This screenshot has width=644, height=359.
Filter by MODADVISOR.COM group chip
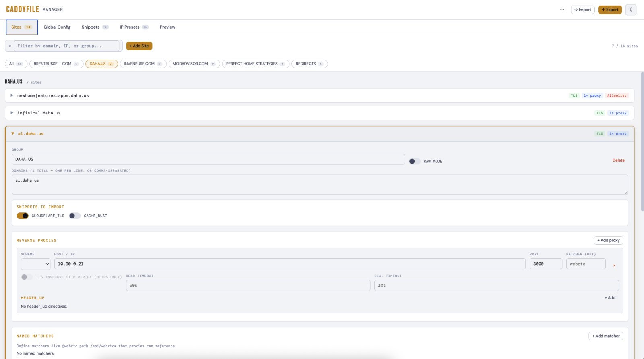point(194,64)
